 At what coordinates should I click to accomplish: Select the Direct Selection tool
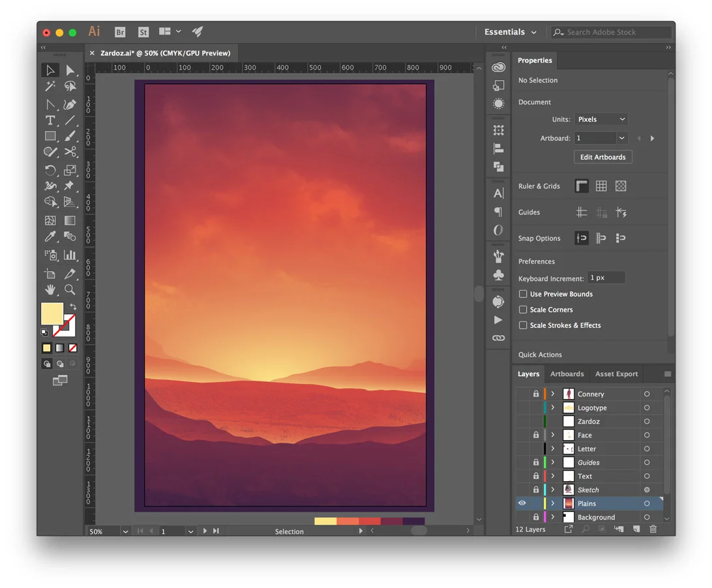click(70, 70)
